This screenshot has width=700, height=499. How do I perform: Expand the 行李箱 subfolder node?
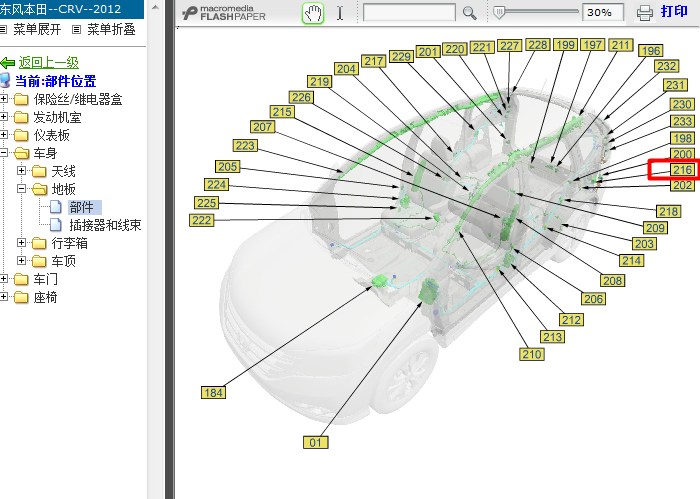point(21,242)
